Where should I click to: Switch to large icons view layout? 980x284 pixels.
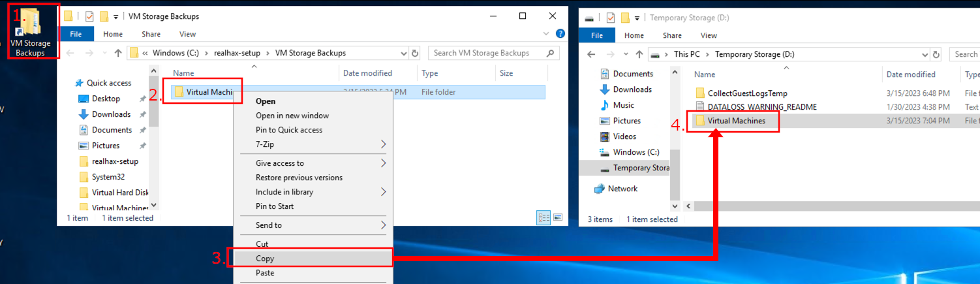(558, 217)
